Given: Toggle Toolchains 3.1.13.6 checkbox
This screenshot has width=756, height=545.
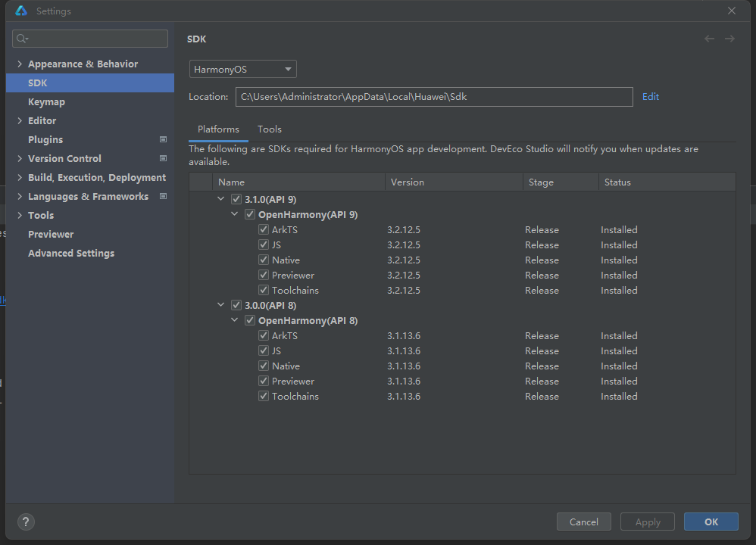Looking at the screenshot, I should click(264, 396).
